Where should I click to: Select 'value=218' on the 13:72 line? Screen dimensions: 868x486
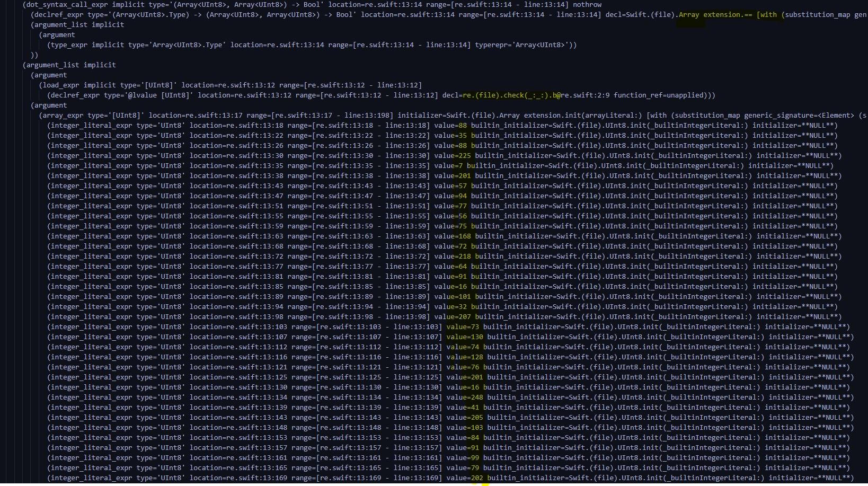[x=453, y=256]
